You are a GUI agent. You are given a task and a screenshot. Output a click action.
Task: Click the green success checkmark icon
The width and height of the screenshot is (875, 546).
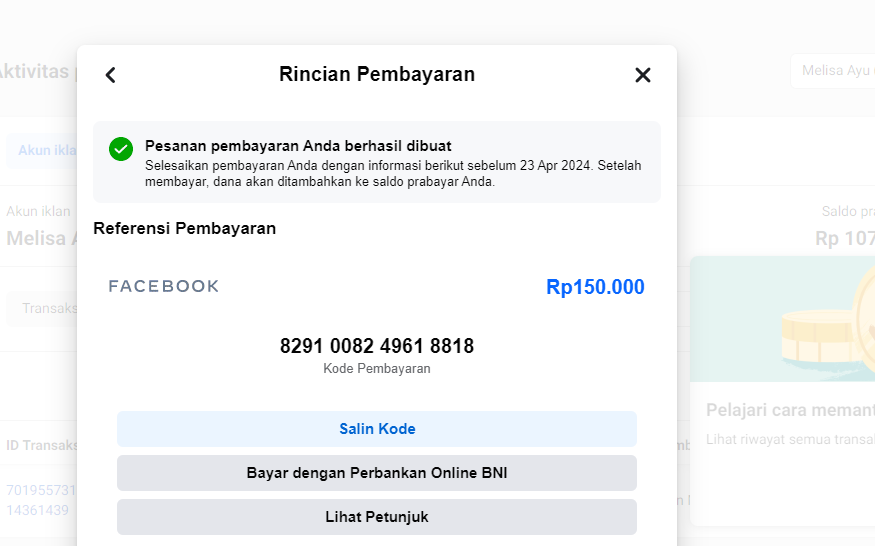[x=121, y=149]
